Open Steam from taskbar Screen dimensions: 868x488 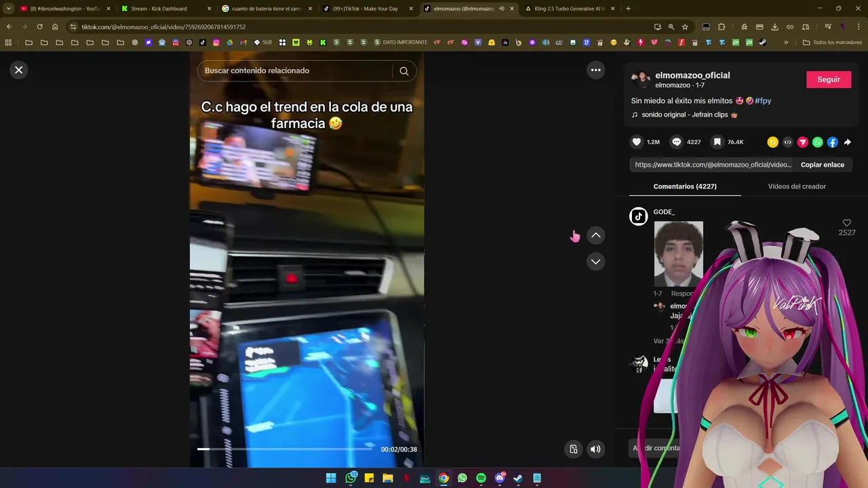[x=518, y=478]
